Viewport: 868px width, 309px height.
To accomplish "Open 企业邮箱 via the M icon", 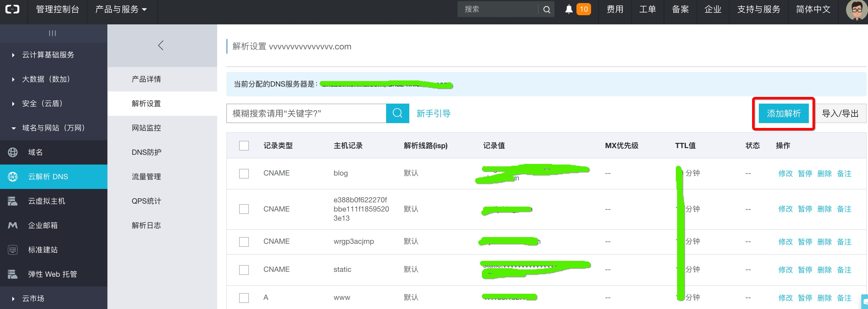I will (13, 225).
